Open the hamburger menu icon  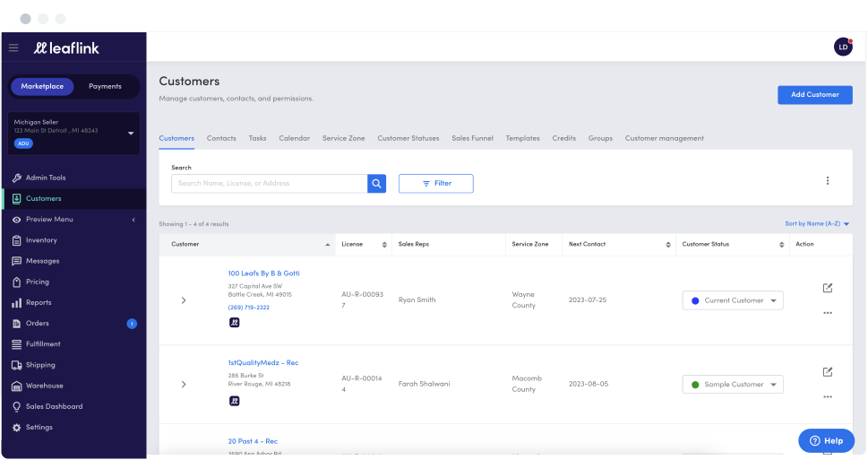[x=13, y=48]
